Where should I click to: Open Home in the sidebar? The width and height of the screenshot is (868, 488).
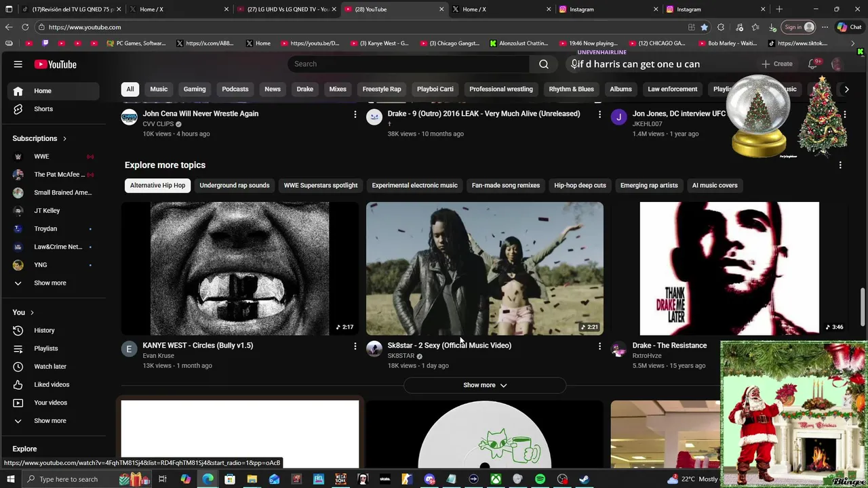pyautogui.click(x=52, y=91)
